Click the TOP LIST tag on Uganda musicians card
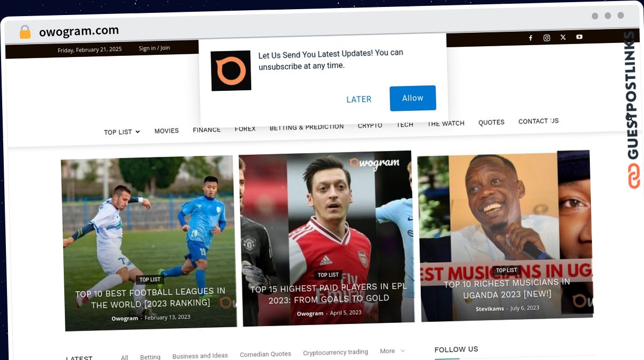The width and height of the screenshot is (644, 360). point(506,270)
